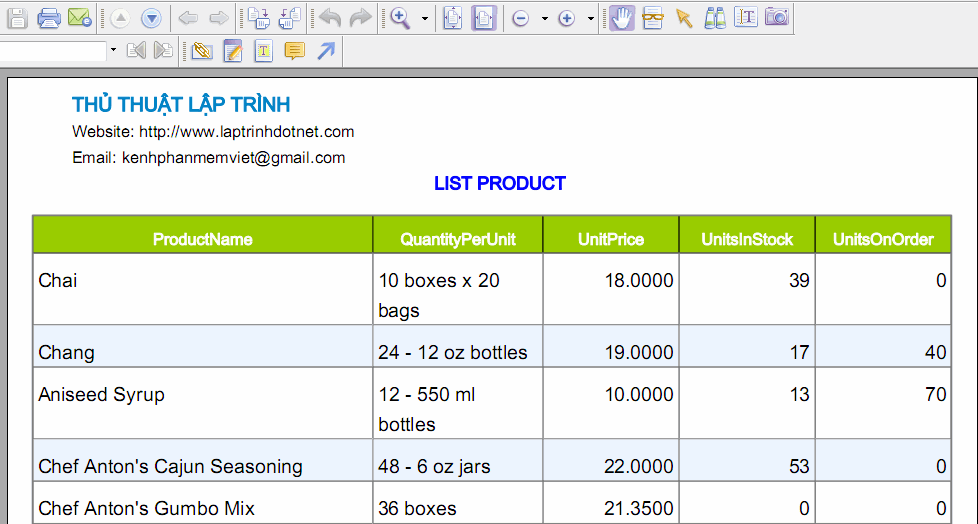Click Chef Anton's Gumbo Mix cell

203,503
